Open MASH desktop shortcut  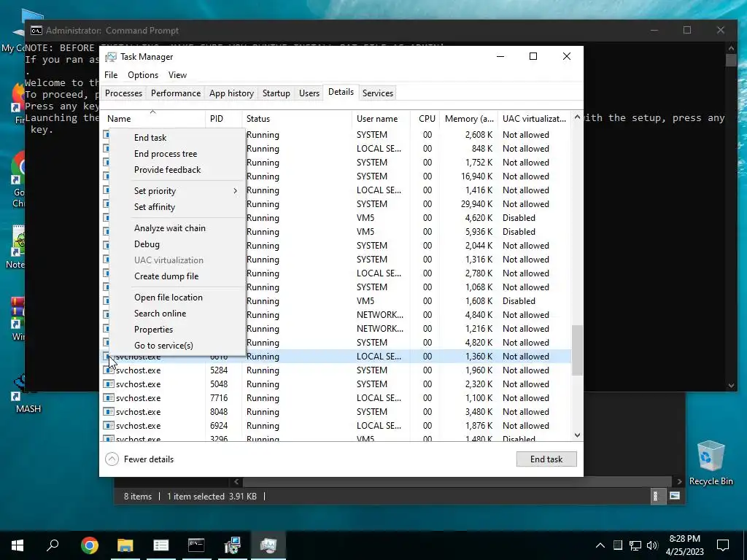coord(28,394)
